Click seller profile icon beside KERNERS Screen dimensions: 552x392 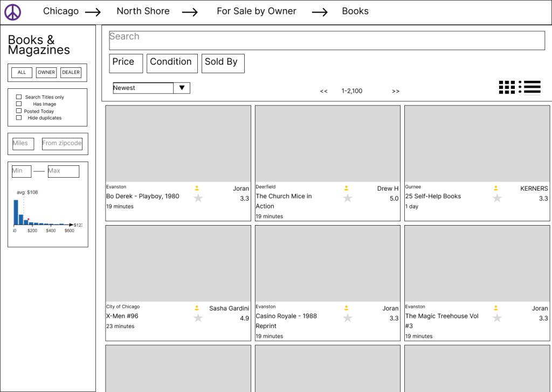[496, 188]
